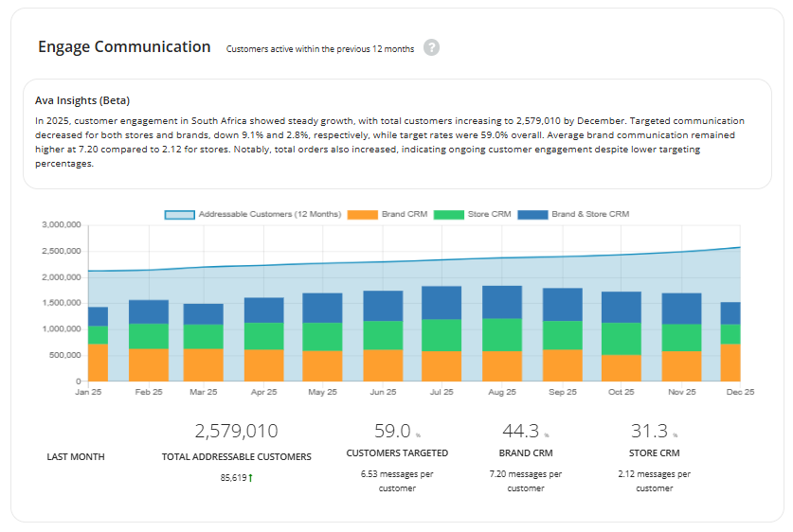Select the blue segment of the Feb 25 bar
Screen dimensions: 793x532
tap(149, 311)
